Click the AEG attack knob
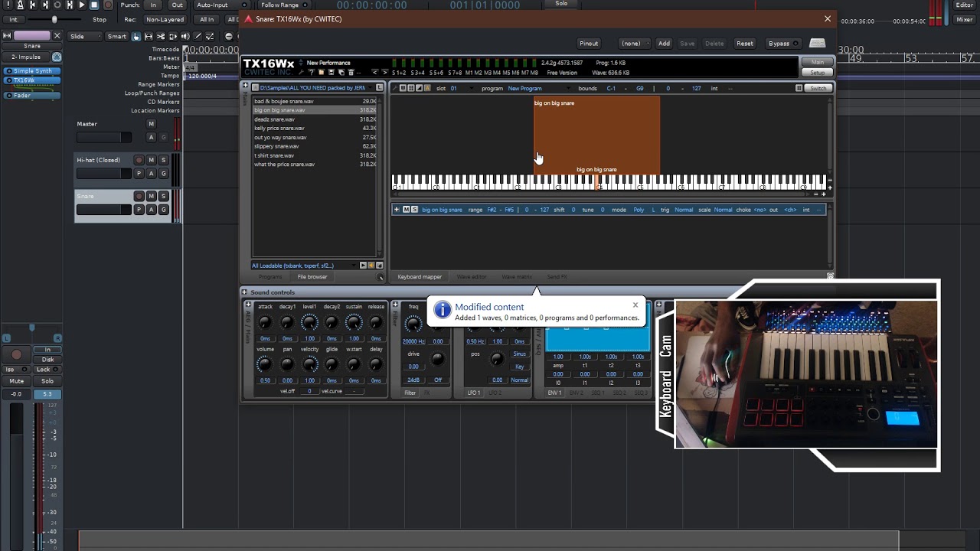 pyautogui.click(x=265, y=323)
